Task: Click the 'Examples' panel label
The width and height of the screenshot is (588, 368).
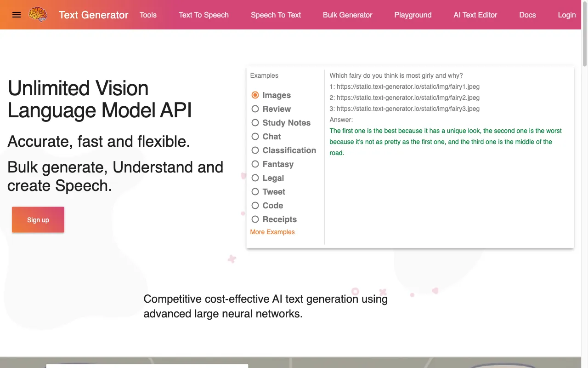Action: point(264,75)
